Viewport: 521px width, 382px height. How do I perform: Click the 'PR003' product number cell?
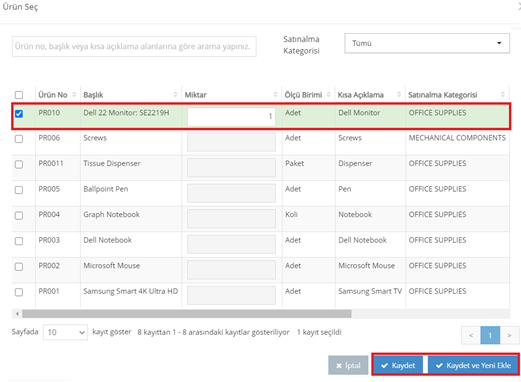tap(49, 240)
